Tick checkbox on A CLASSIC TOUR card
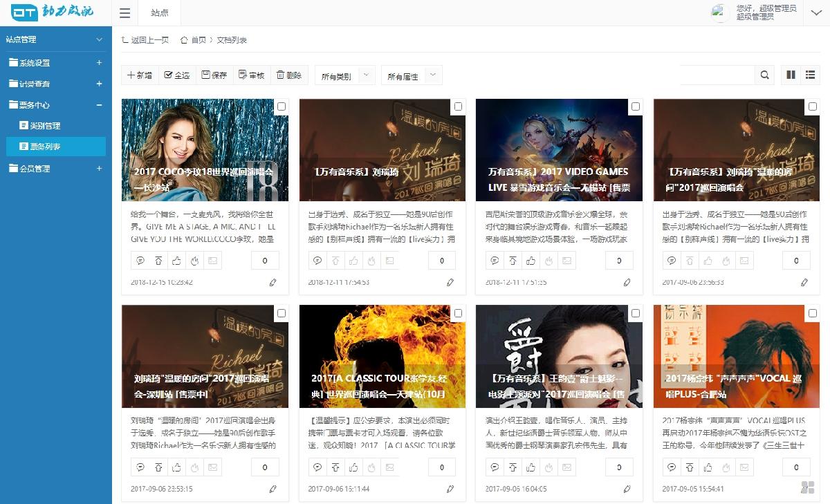 (459, 313)
